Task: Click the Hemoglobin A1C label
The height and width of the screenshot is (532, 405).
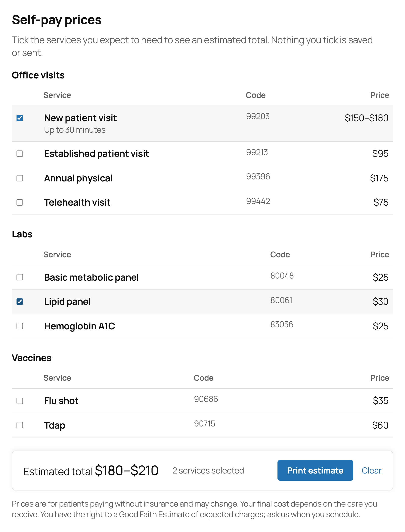Action: pyautogui.click(x=80, y=326)
